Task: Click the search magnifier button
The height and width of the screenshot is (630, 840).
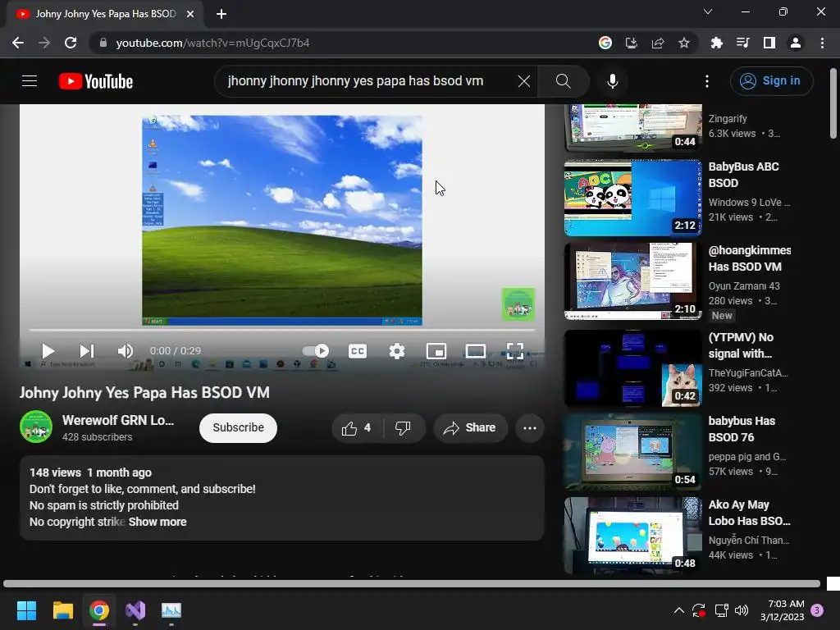Action: pos(563,81)
